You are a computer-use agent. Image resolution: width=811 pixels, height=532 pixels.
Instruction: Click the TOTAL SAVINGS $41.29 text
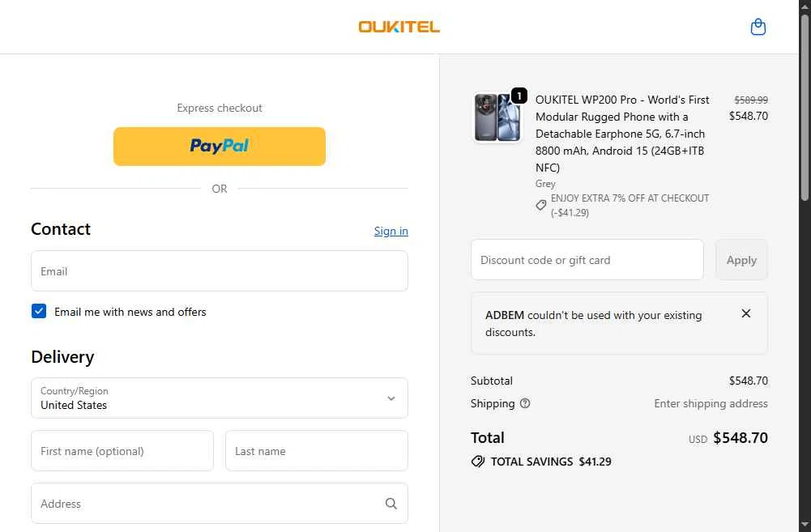[551, 462]
